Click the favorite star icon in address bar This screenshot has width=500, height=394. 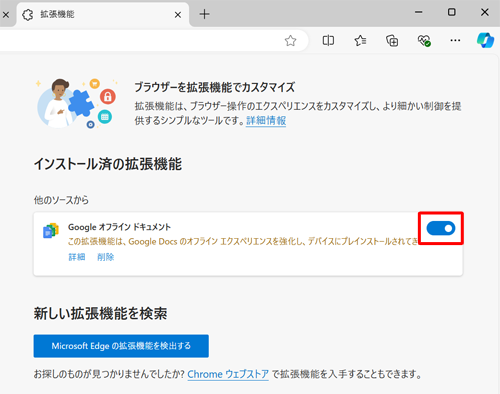click(290, 41)
